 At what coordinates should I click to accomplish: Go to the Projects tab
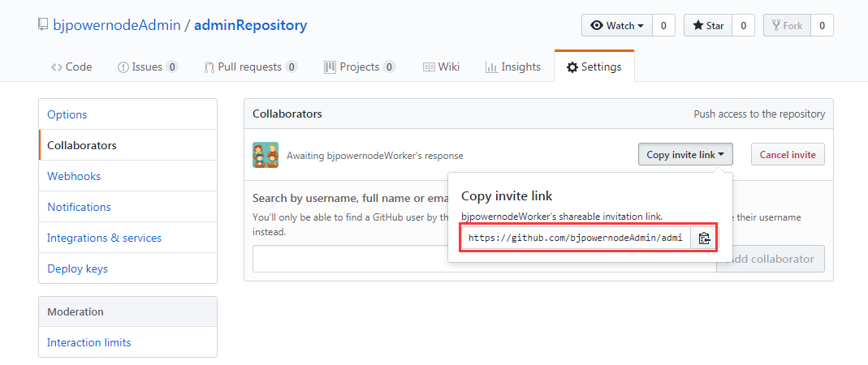coord(359,67)
